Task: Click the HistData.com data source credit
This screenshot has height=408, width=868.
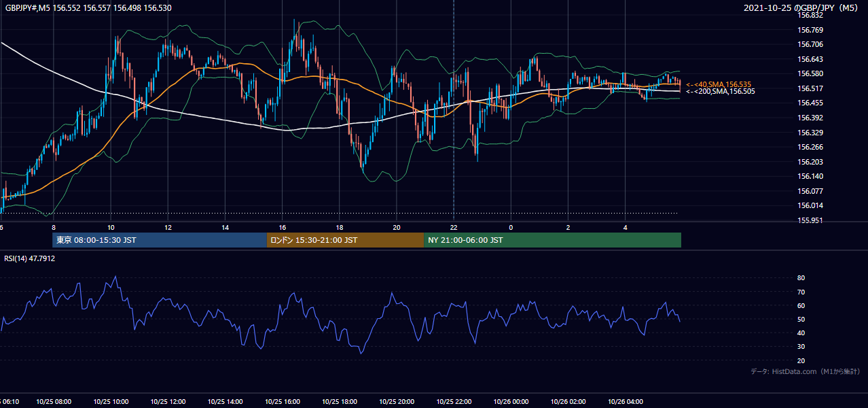Action: click(x=806, y=371)
